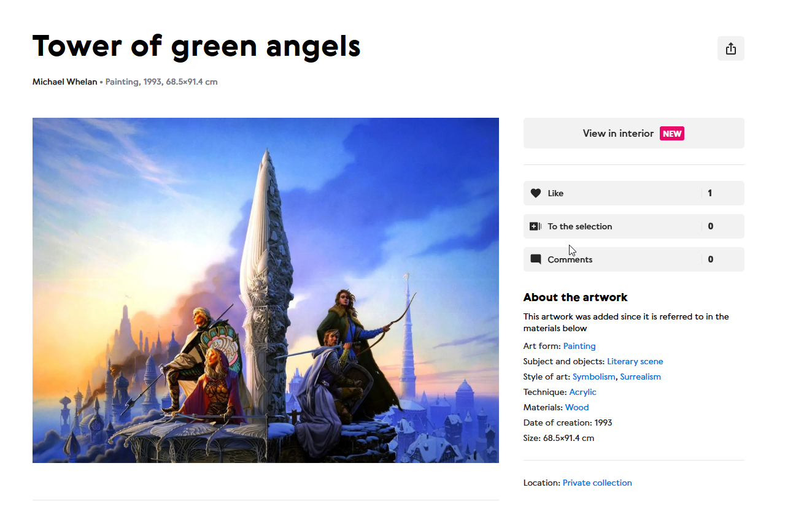Select the Surrealism style link

640,377
